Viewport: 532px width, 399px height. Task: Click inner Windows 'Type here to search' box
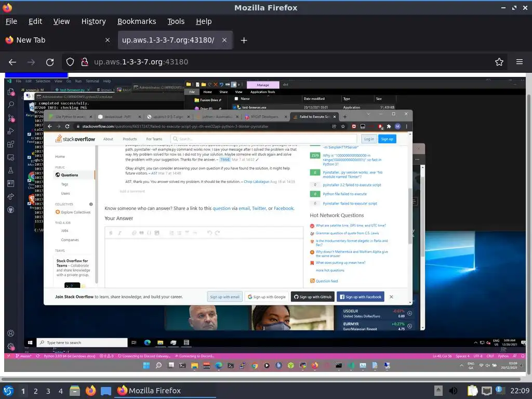(82, 342)
